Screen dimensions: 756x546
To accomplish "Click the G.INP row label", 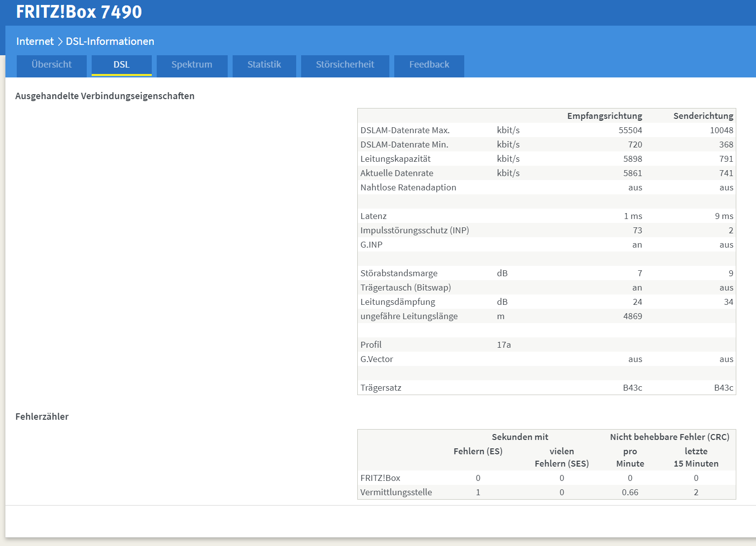I will tap(371, 245).
